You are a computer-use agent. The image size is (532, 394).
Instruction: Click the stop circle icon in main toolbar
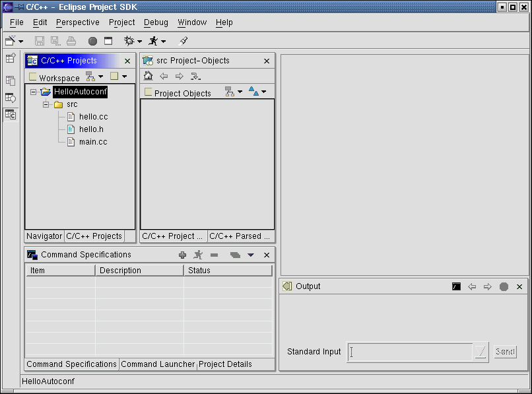coord(92,41)
